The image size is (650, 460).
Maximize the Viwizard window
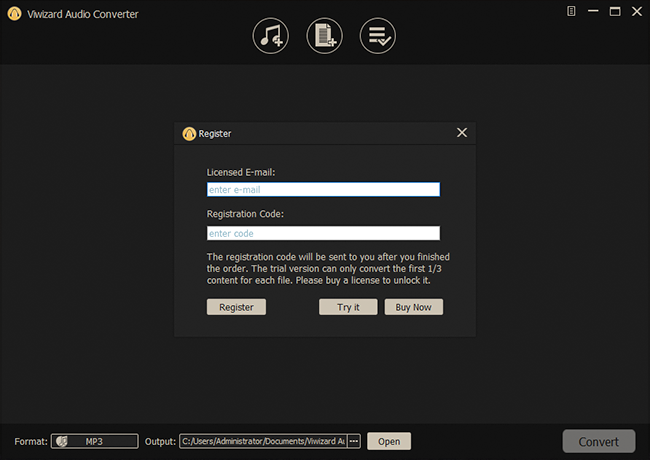click(615, 11)
